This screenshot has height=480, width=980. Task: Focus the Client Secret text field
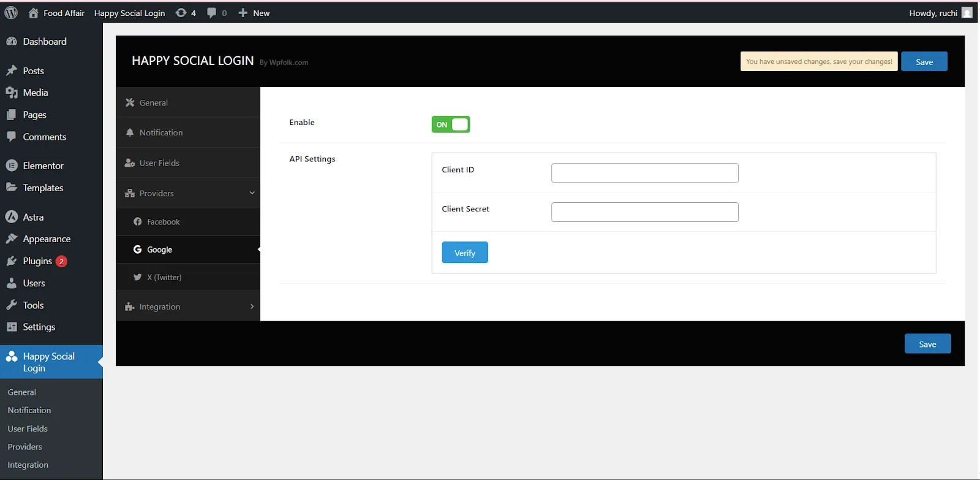point(644,212)
